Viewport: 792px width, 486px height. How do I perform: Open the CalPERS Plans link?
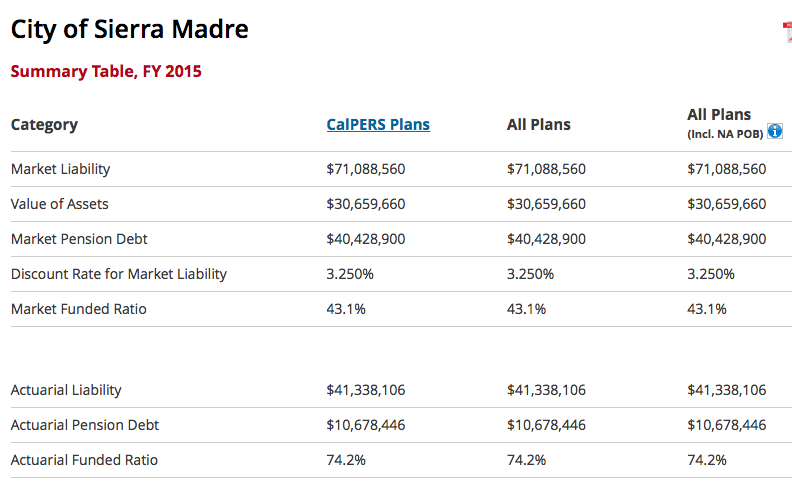378,125
